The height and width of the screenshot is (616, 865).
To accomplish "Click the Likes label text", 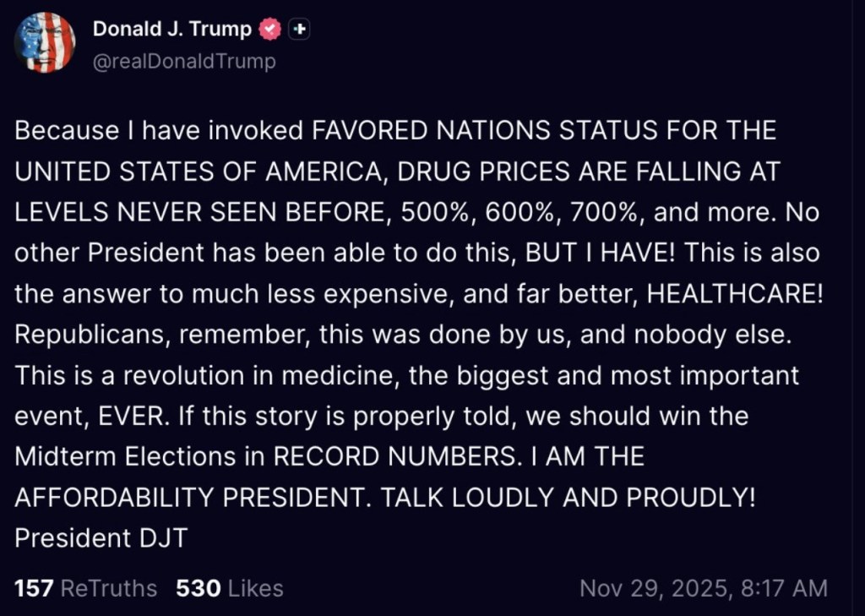I will [x=254, y=587].
